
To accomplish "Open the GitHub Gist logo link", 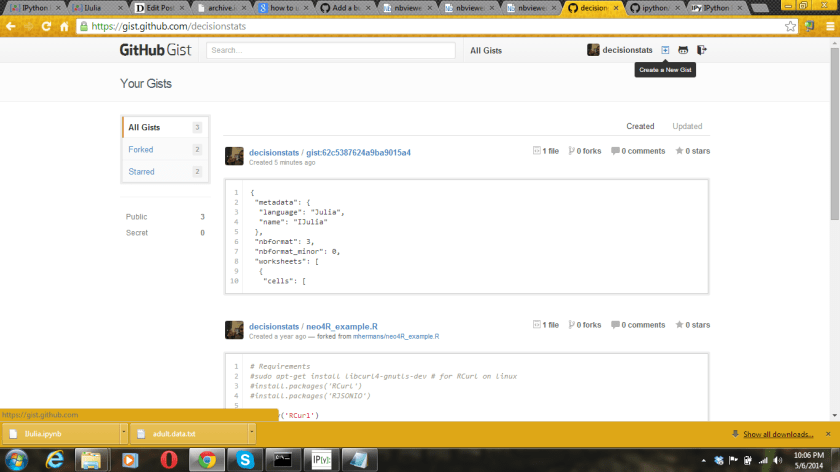I will (x=155, y=50).
